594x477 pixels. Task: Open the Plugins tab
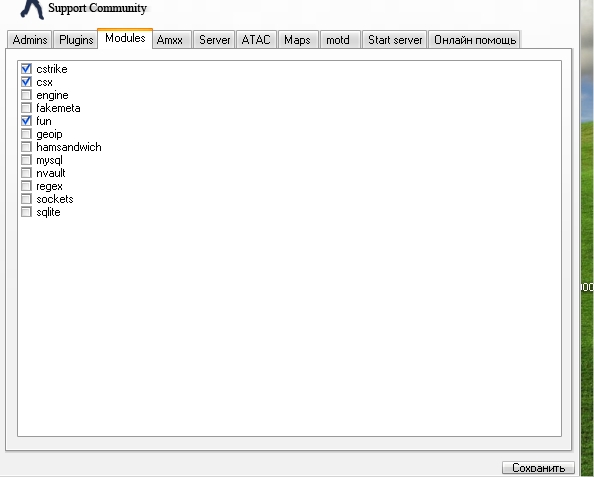click(76, 39)
